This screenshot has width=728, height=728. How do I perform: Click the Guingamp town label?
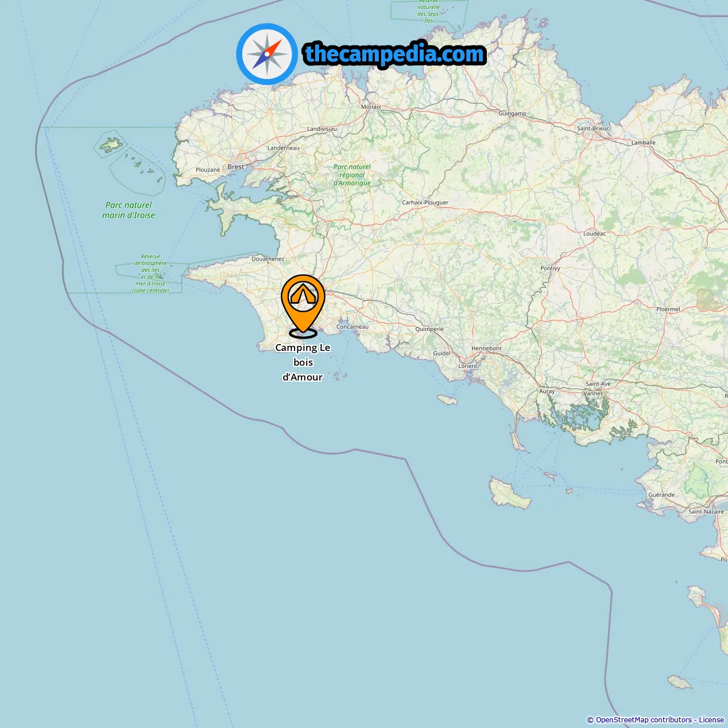512,114
